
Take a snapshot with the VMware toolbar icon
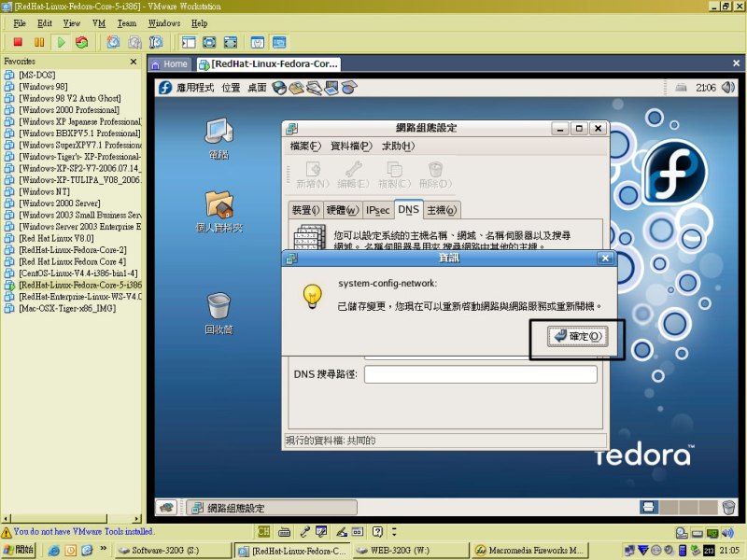tap(113, 42)
